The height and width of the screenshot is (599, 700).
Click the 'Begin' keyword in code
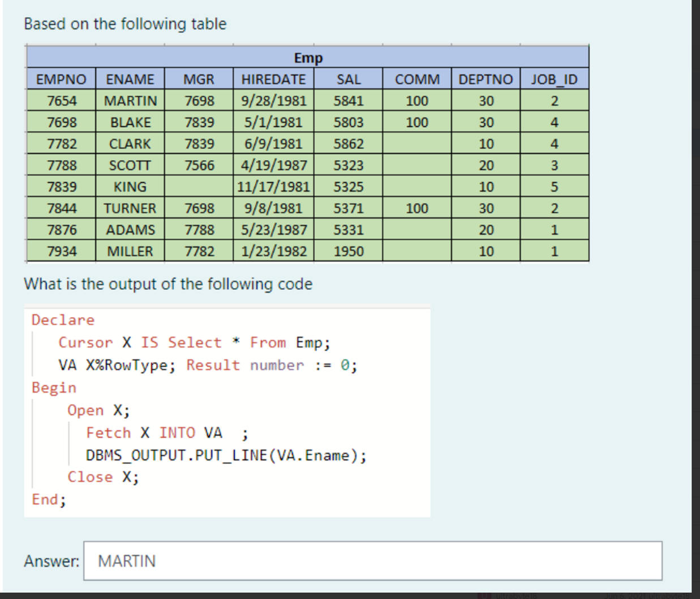[54, 388]
